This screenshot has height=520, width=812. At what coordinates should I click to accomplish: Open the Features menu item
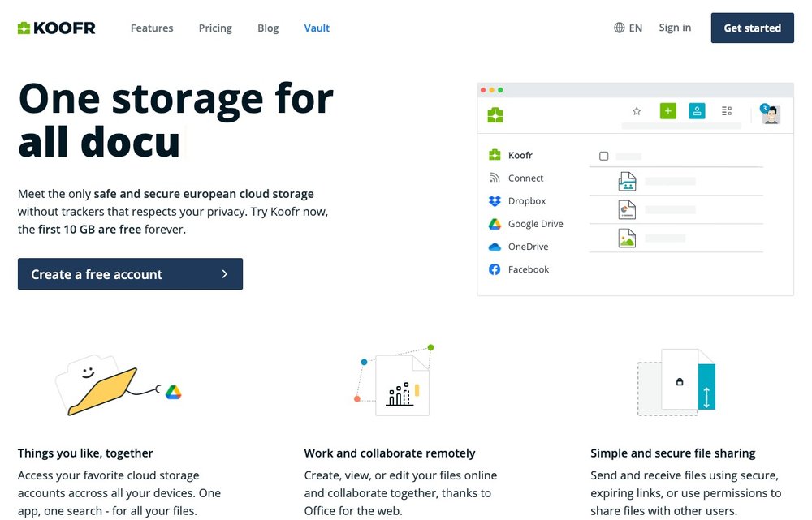tap(152, 28)
